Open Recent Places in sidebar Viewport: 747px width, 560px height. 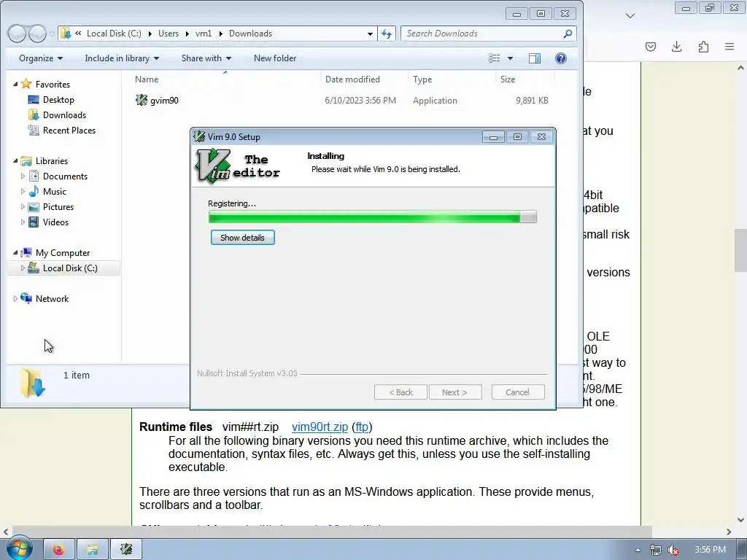pos(69,130)
